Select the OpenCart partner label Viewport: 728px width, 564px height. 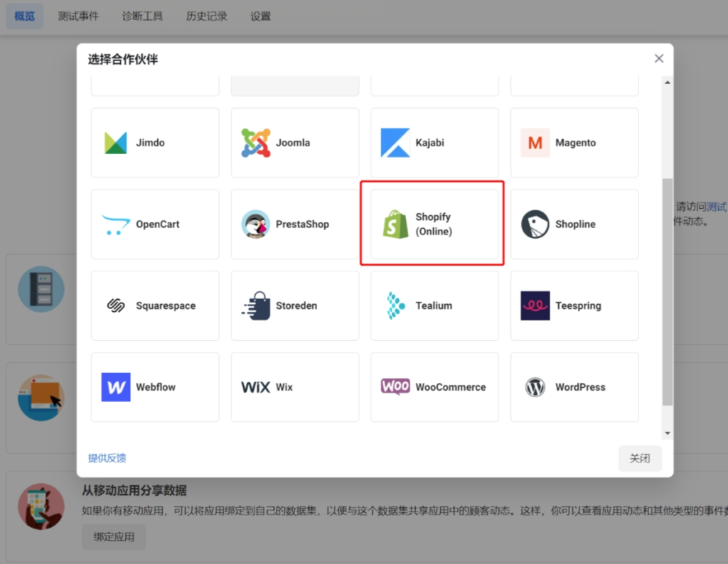tap(158, 224)
